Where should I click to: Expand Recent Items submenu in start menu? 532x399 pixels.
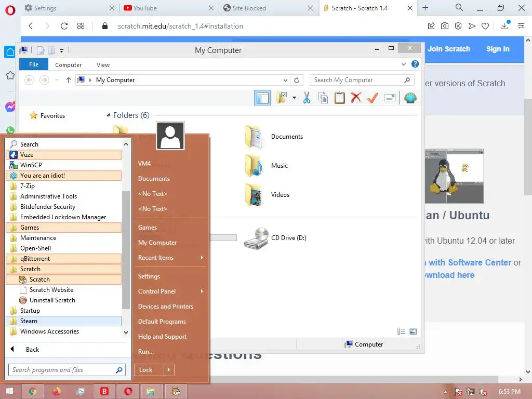click(x=202, y=258)
